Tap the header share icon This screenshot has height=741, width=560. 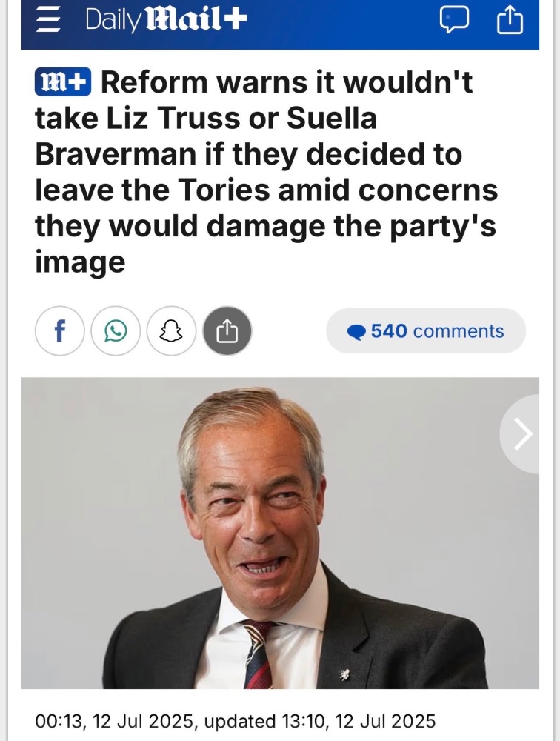point(510,21)
